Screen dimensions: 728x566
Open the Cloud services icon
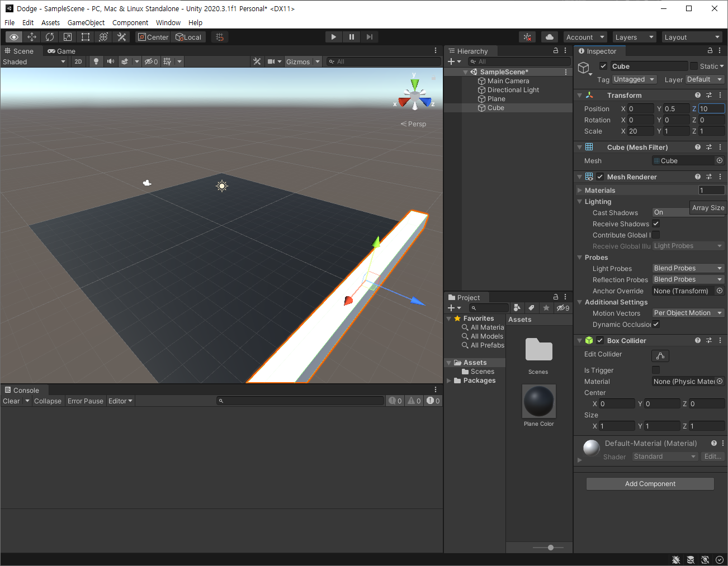point(550,37)
